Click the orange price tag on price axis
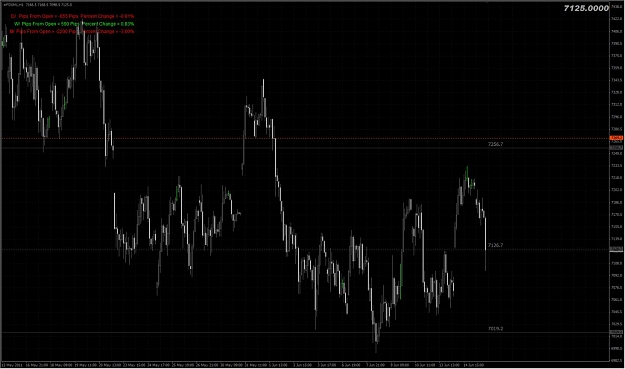Image resolution: width=625 pixels, height=369 pixels. [616, 138]
